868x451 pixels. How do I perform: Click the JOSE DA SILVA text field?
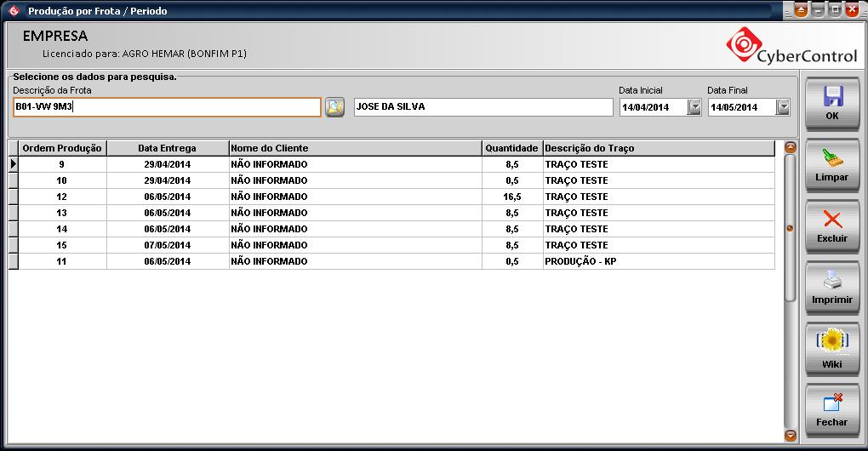[x=482, y=107]
